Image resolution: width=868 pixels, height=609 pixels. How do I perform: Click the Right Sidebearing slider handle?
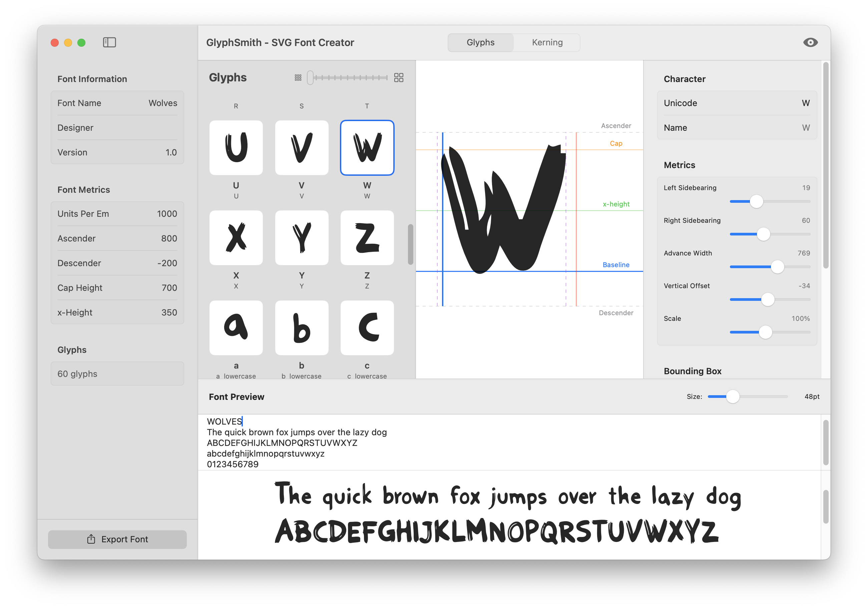click(x=764, y=234)
